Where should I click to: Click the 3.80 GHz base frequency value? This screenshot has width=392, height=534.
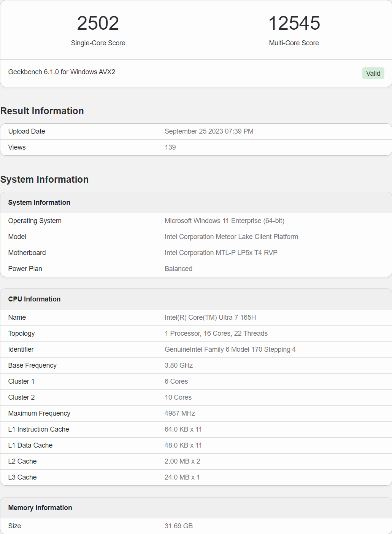pos(178,365)
